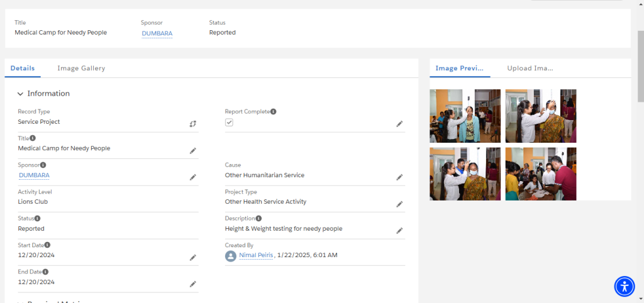
Task: Open the Image Gallery tab
Action: click(81, 68)
